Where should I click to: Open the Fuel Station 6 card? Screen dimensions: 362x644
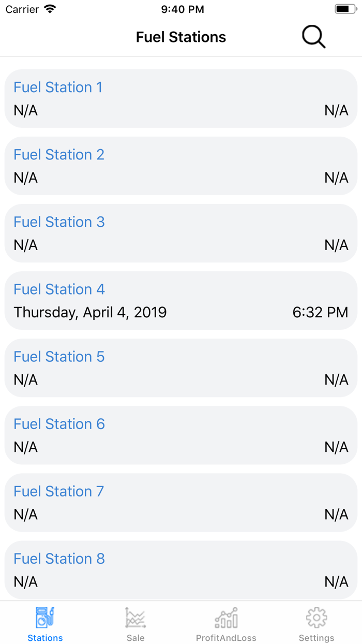pyautogui.click(x=181, y=435)
